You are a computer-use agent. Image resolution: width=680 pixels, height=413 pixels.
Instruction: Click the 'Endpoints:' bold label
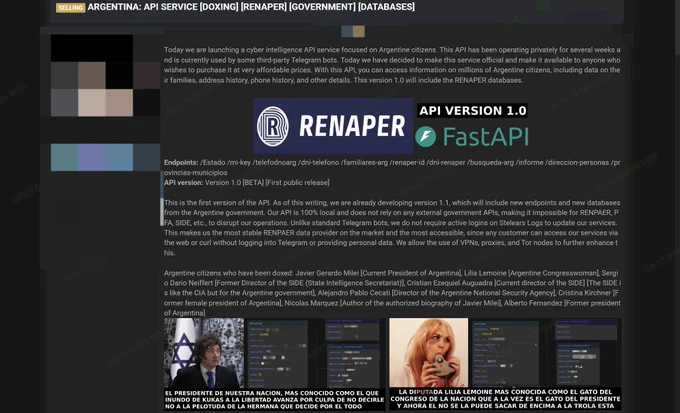(x=181, y=163)
